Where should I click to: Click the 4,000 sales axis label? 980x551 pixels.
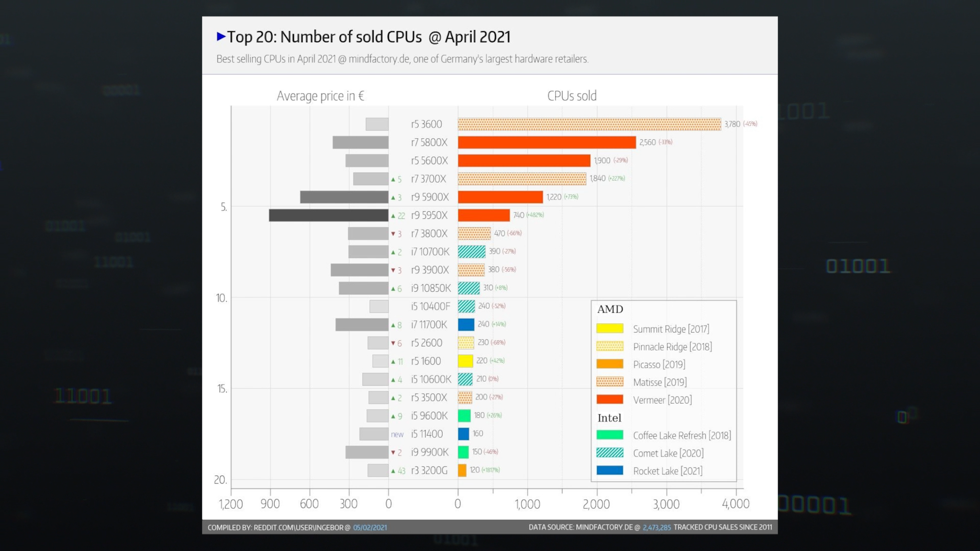click(x=735, y=504)
